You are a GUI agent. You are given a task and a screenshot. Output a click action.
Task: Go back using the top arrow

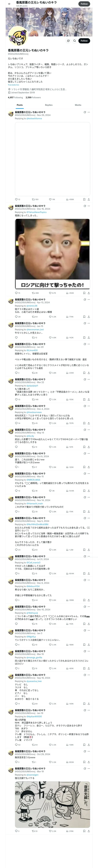pyautogui.click(x=9, y=4)
